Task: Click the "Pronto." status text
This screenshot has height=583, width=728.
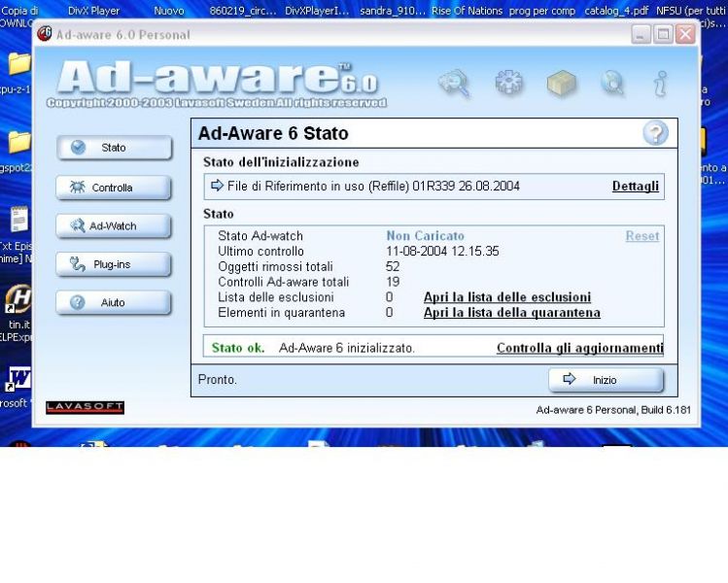Action: click(218, 380)
